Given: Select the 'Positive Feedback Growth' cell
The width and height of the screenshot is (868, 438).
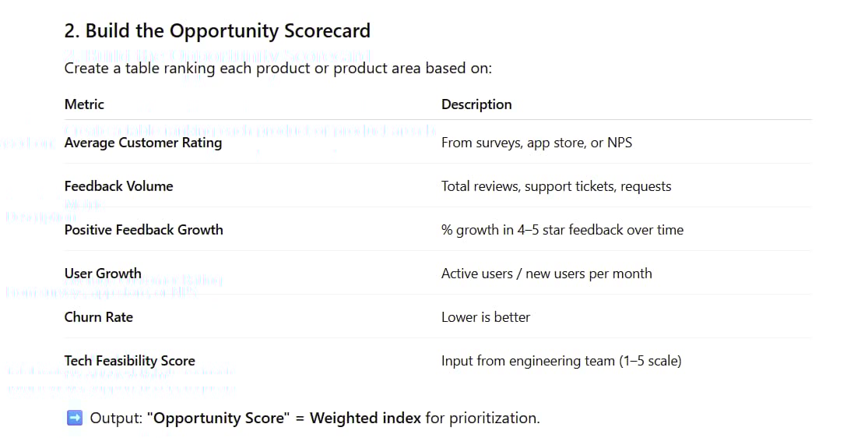Looking at the screenshot, I should (144, 230).
